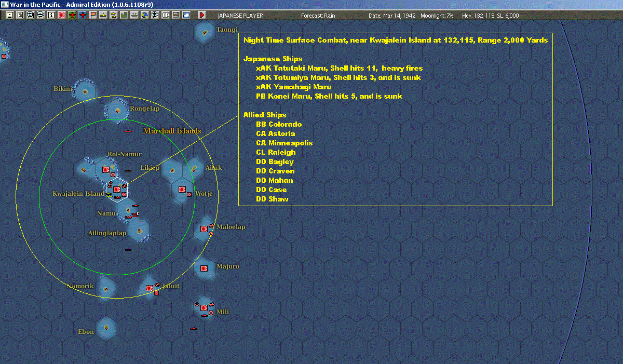
Task: Click the second stacked-monitor toolbar icon
Action: point(41,15)
